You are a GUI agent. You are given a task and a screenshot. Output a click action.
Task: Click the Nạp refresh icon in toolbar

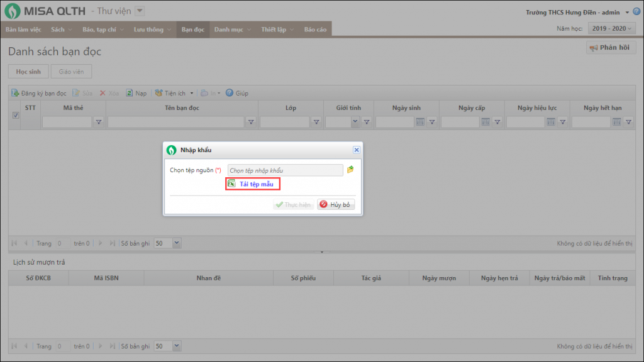(130, 93)
